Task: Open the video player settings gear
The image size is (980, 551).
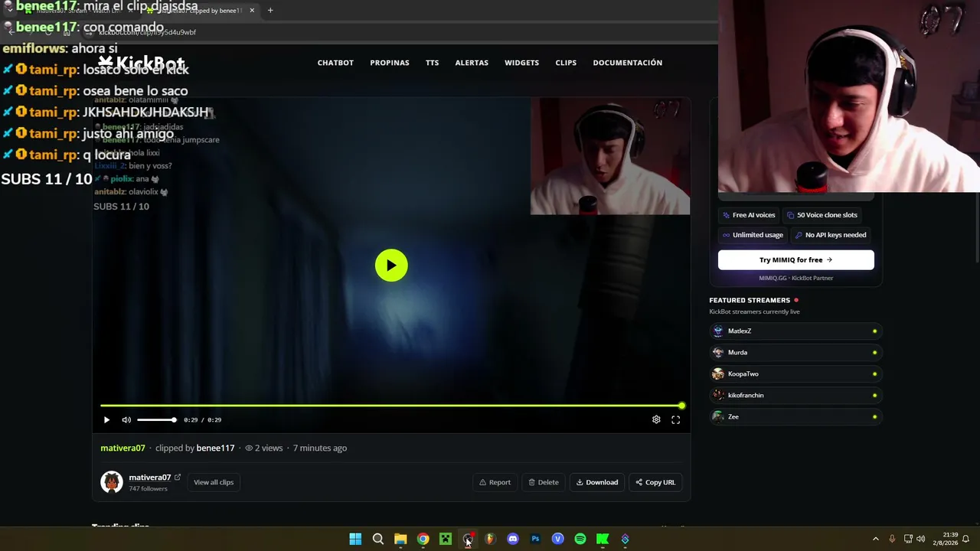Action: tap(656, 419)
